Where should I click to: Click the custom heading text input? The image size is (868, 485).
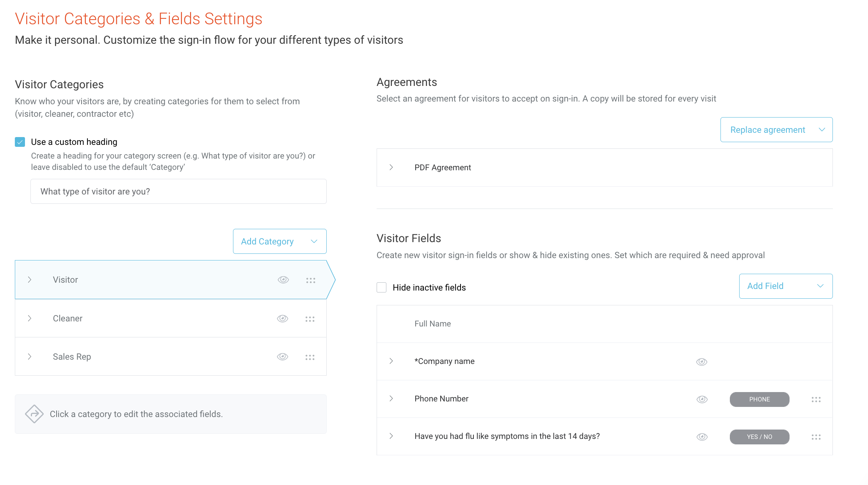pyautogui.click(x=178, y=191)
